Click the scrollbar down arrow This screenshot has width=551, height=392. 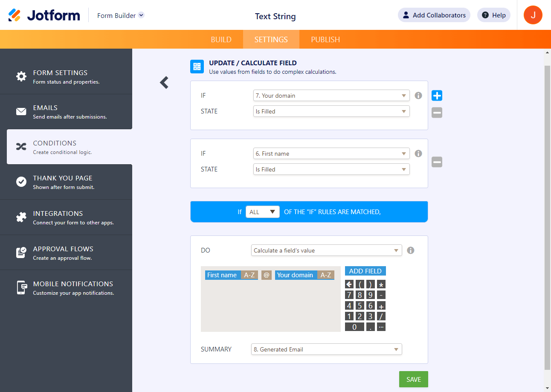pyautogui.click(x=548, y=388)
